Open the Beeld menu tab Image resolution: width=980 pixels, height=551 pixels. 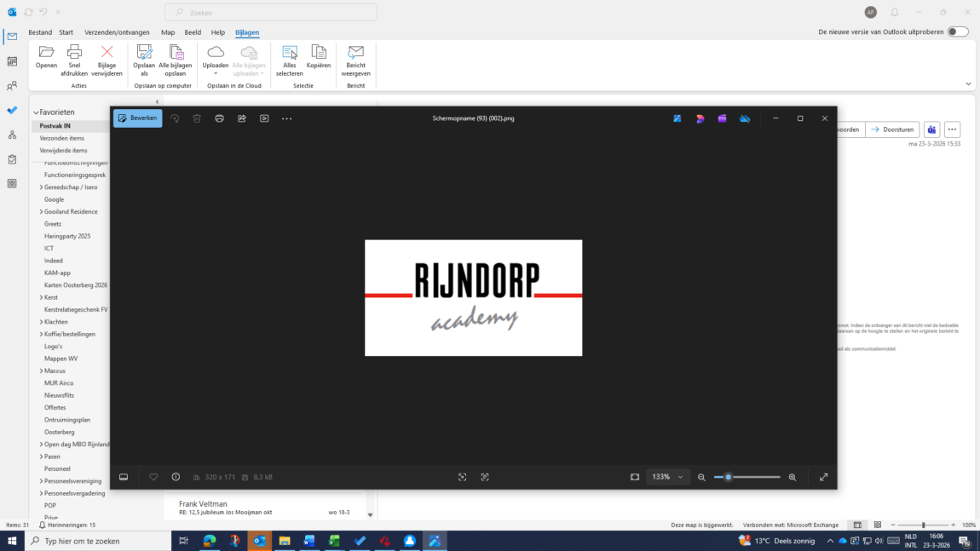pos(193,32)
